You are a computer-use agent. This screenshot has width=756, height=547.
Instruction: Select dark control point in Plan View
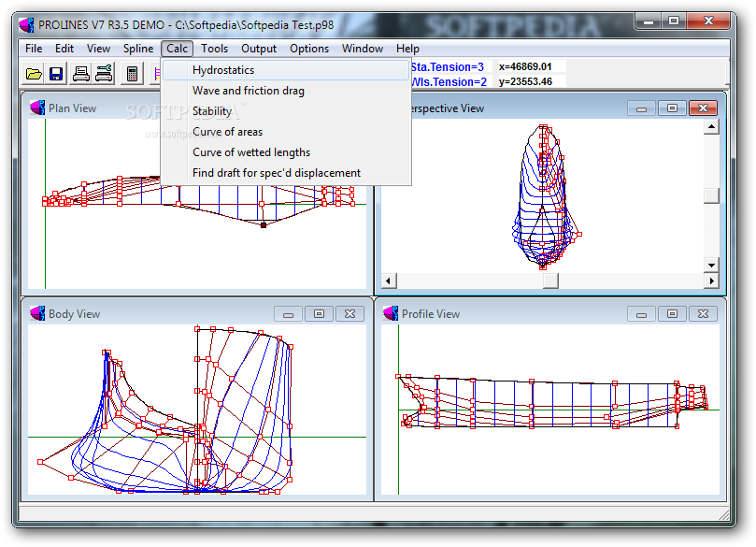tap(264, 224)
